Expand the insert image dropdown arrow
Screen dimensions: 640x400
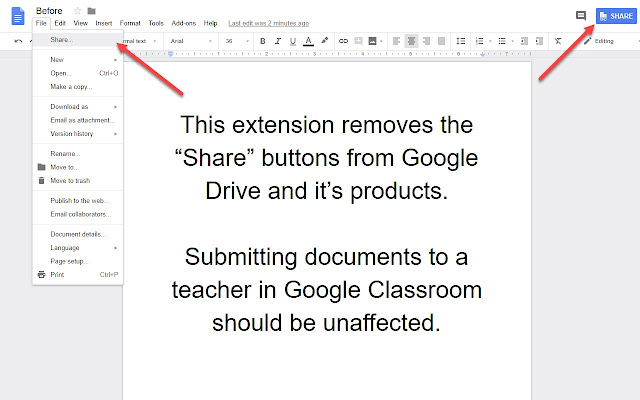point(381,41)
